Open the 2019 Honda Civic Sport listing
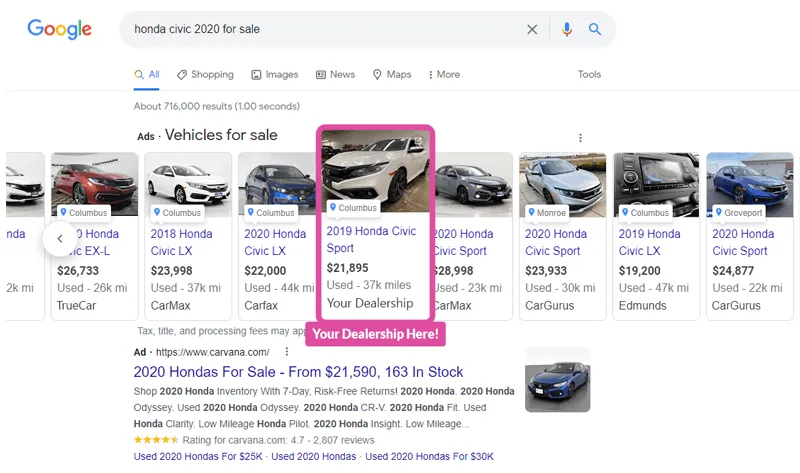The image size is (800, 473). 371,239
